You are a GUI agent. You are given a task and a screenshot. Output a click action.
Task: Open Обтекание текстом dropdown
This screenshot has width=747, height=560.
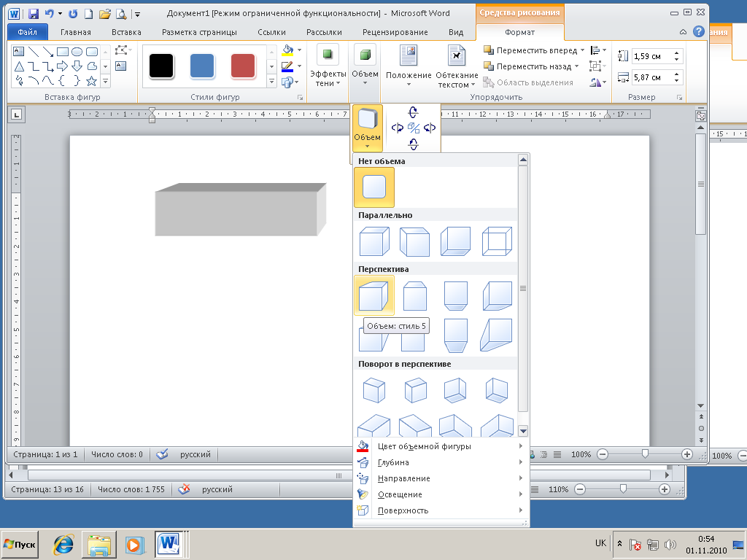pos(457,66)
